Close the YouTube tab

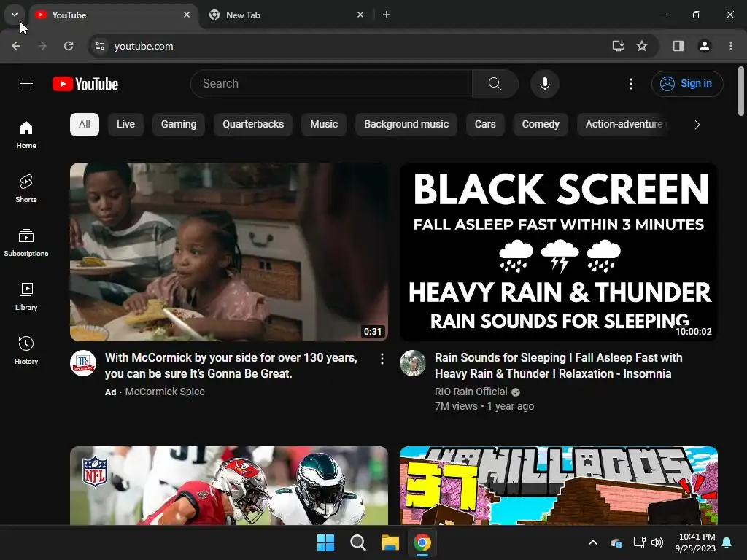coord(187,15)
